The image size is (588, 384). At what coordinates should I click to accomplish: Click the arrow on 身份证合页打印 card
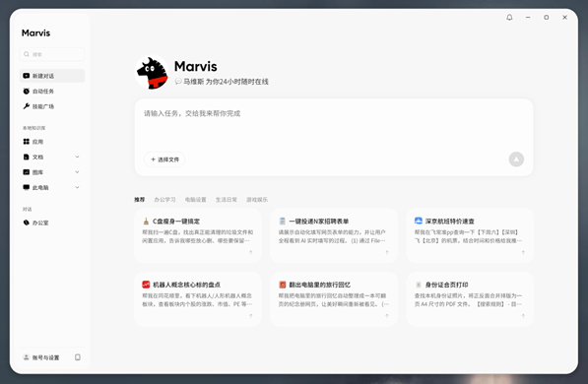point(523,316)
